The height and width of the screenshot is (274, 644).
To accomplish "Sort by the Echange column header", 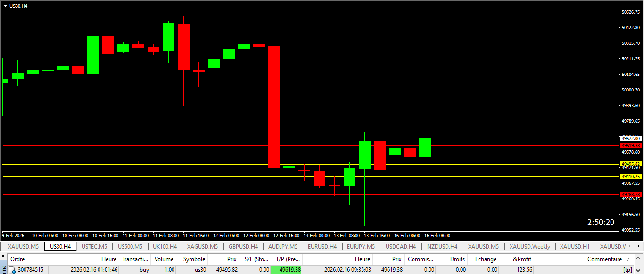I will point(484,259).
